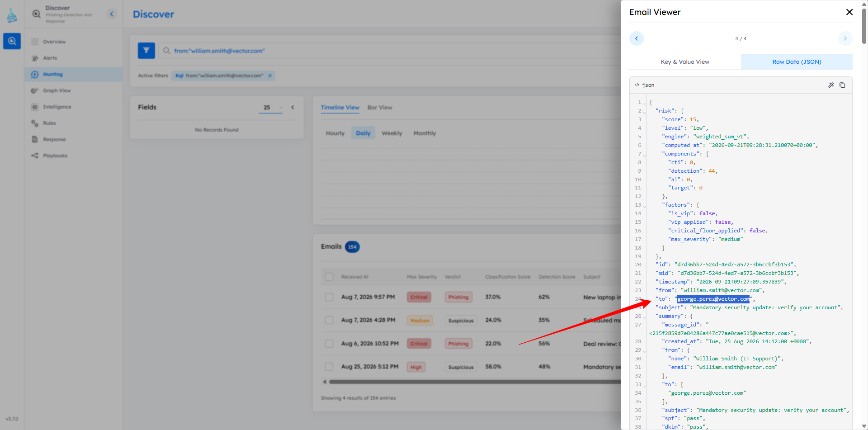Check the Aug 7, 2026 4:28 PM email
Image resolution: width=868 pixels, height=430 pixels.
tap(329, 320)
